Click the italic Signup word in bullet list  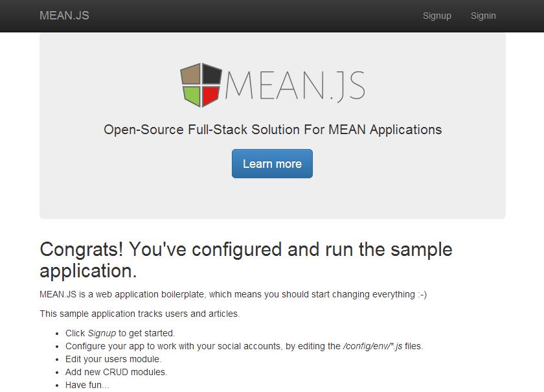102,333
